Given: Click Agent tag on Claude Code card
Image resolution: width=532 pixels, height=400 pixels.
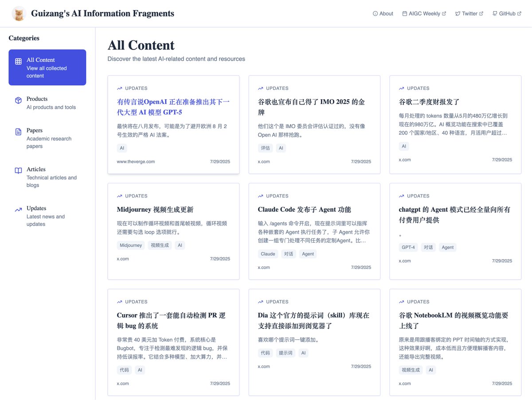Looking at the screenshot, I should click(x=308, y=254).
